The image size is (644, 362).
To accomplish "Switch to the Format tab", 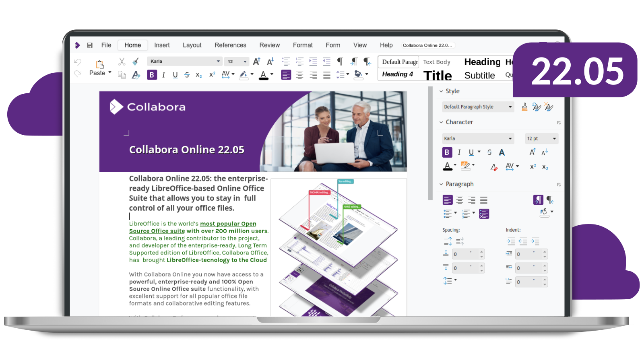I will click(x=303, y=45).
